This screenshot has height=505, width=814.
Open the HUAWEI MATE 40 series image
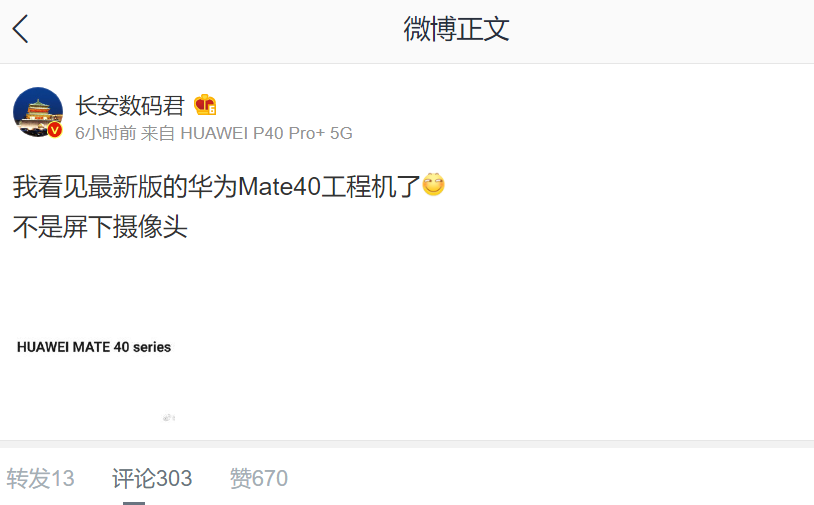pos(94,347)
